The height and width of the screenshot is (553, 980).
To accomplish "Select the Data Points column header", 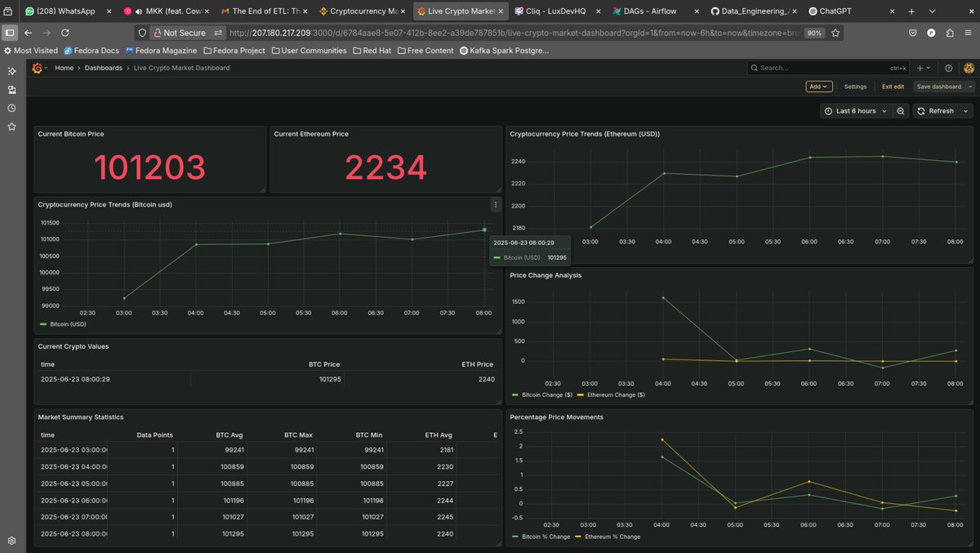I will 154,435.
